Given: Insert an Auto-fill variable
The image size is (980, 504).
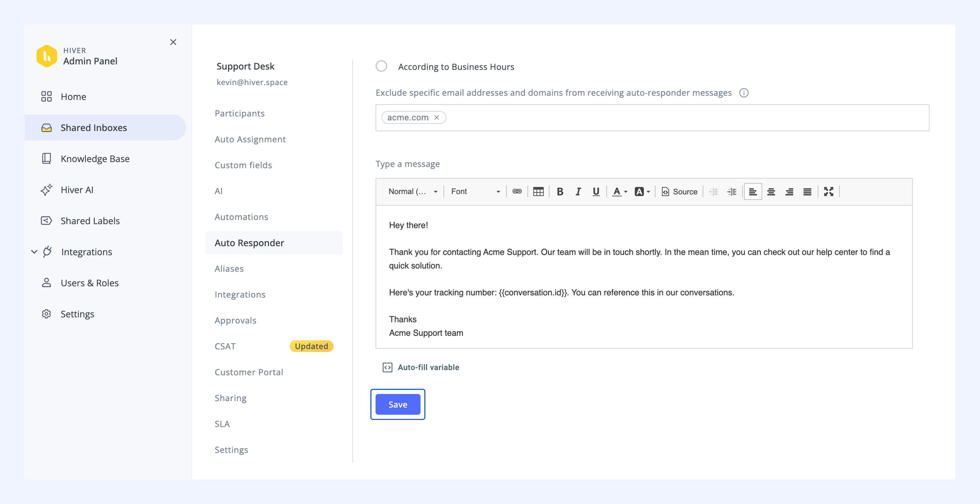Looking at the screenshot, I should [x=421, y=367].
